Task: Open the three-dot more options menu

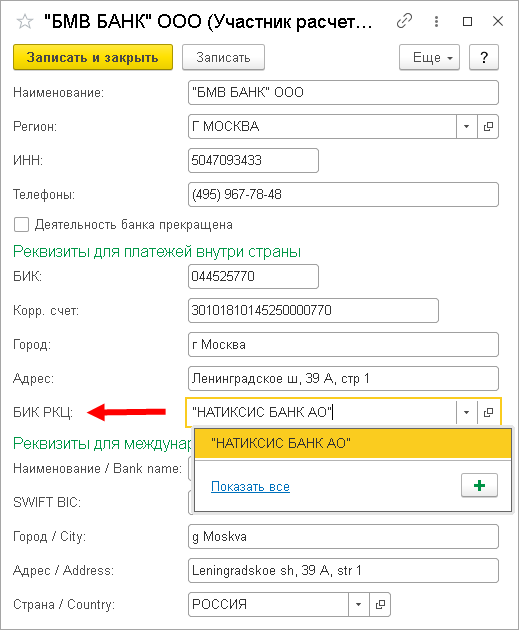Action: [x=436, y=21]
